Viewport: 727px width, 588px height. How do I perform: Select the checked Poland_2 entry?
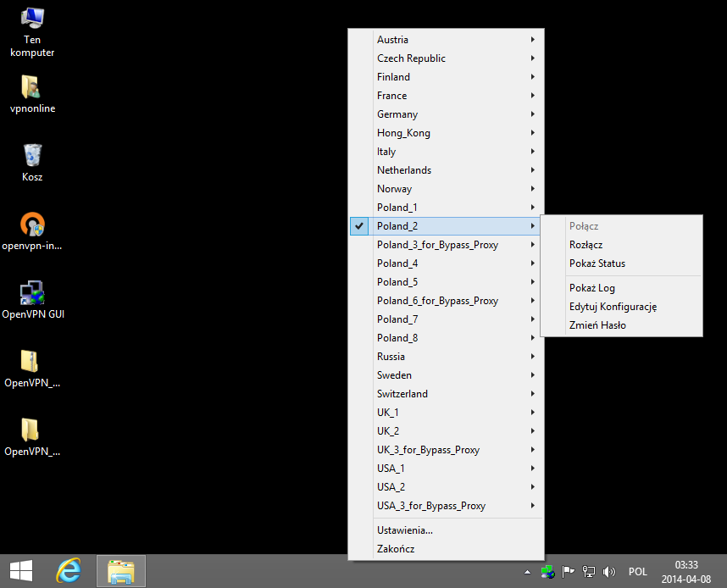click(445, 226)
